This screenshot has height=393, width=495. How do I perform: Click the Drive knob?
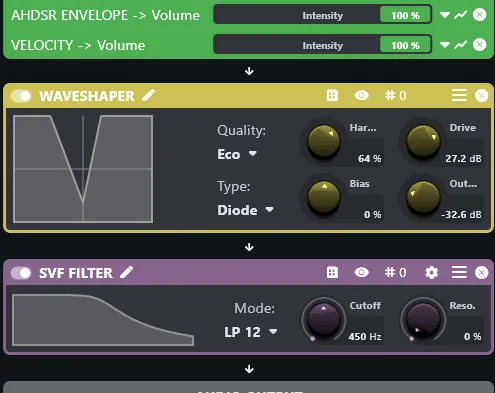(x=423, y=141)
